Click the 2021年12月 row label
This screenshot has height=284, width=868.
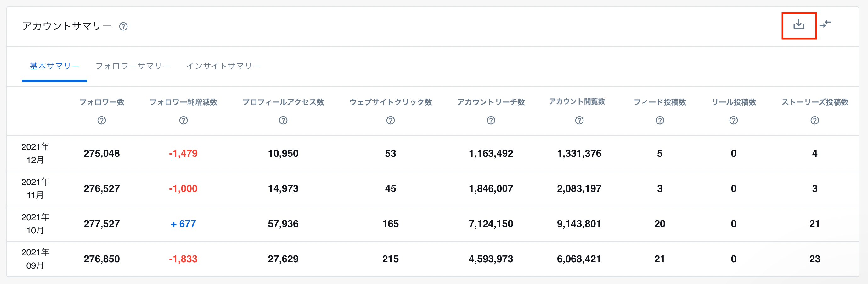[x=35, y=153]
